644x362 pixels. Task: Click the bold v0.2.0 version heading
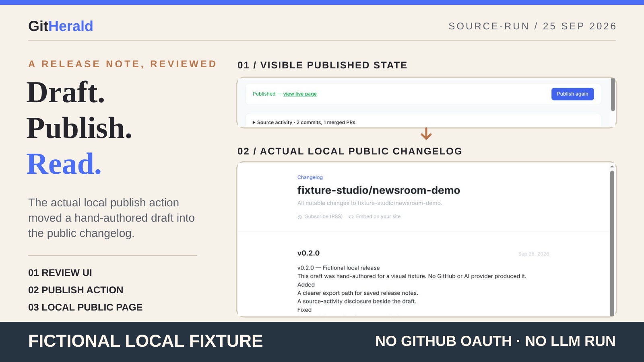click(308, 253)
